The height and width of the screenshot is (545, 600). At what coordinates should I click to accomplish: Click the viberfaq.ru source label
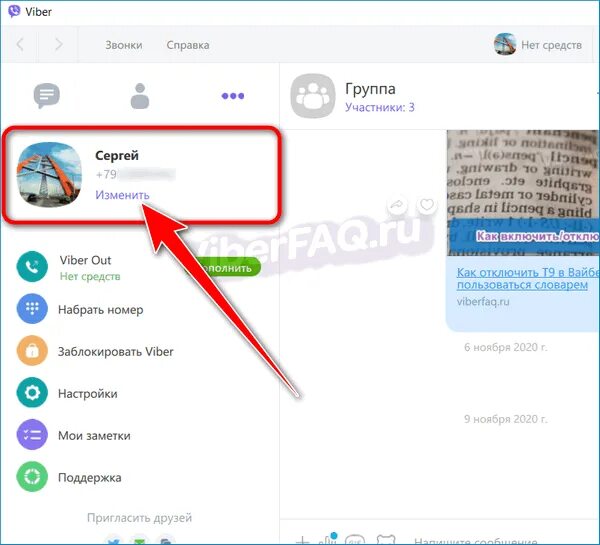(483, 302)
